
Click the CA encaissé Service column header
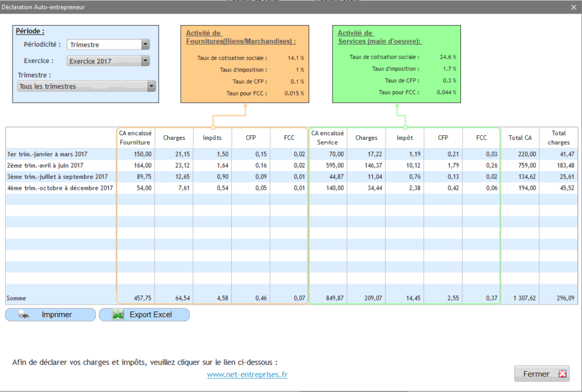327,137
